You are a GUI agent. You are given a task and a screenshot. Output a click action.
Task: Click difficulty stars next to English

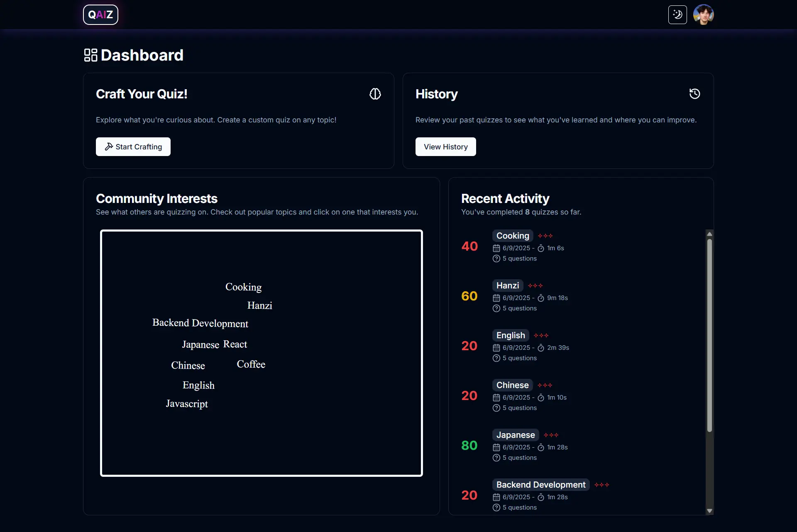pos(541,335)
